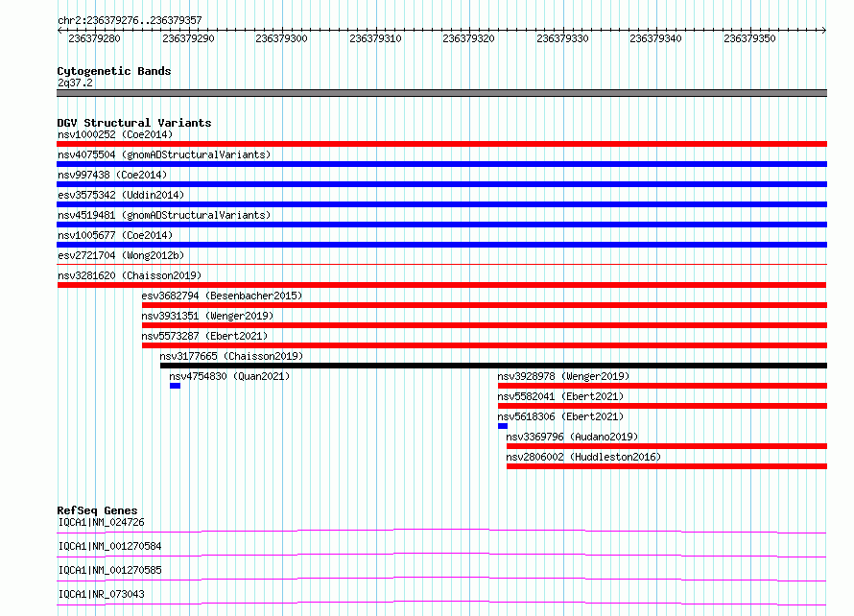Click the small blue bar under nsv5618306
This screenshot has height=616, width=854.
[x=503, y=426]
